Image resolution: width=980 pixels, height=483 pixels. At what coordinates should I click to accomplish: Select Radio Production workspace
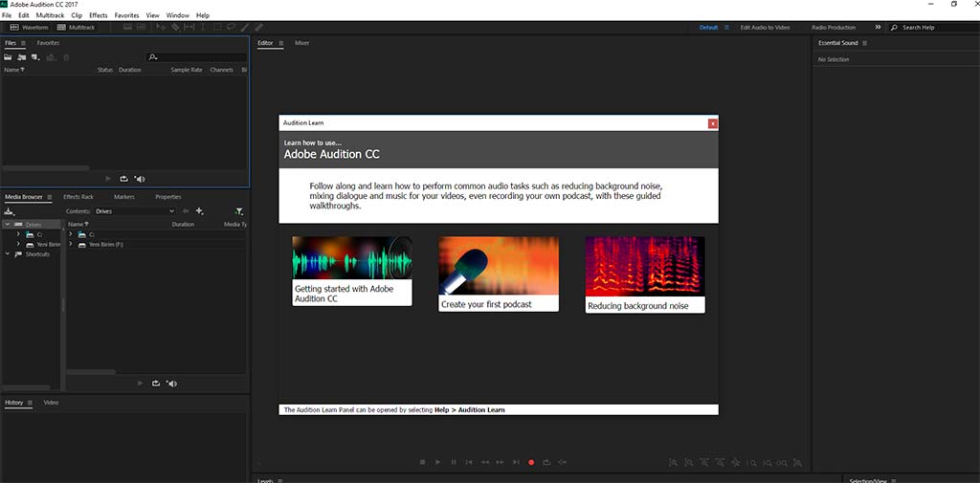(834, 28)
